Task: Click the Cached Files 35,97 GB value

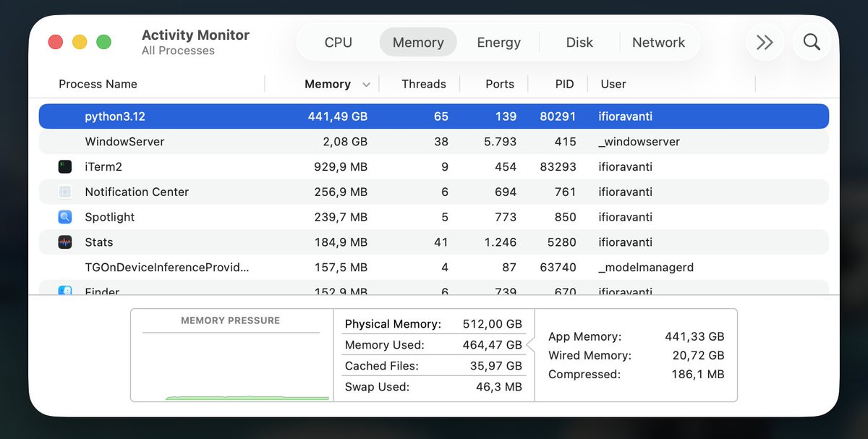Action: [x=496, y=366]
